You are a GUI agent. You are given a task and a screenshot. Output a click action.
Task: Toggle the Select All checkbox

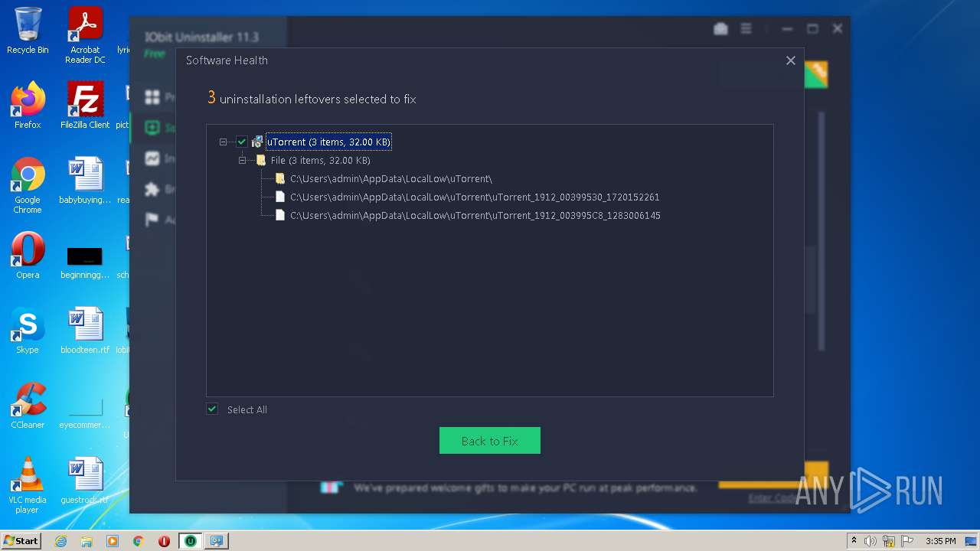[x=212, y=409]
